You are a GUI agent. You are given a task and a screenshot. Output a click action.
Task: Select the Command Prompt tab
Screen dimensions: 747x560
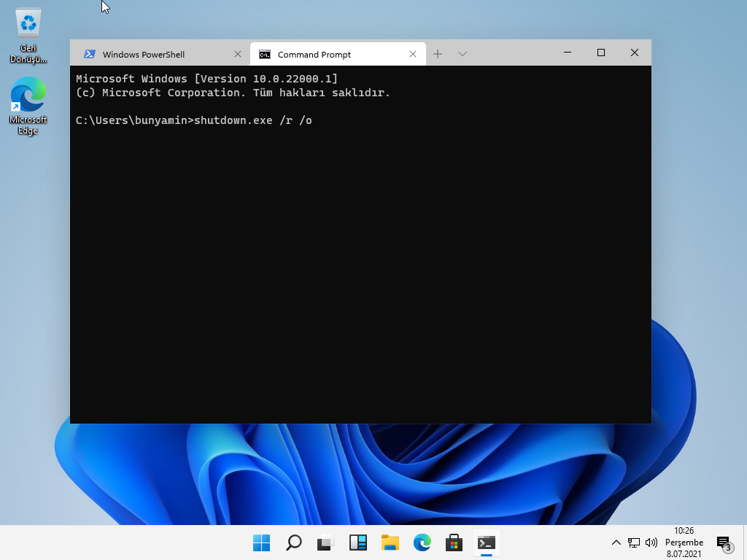coord(314,53)
